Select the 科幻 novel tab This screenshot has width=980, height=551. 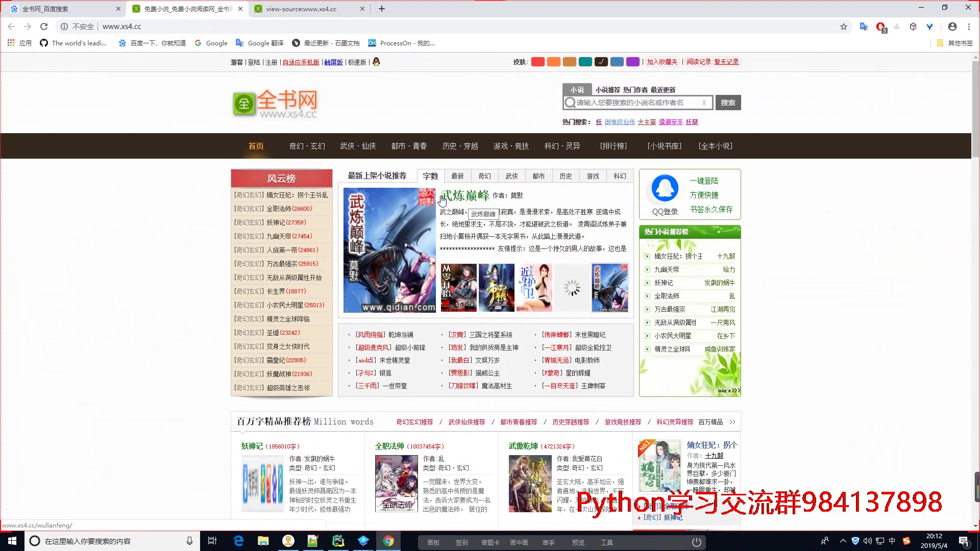tap(620, 176)
